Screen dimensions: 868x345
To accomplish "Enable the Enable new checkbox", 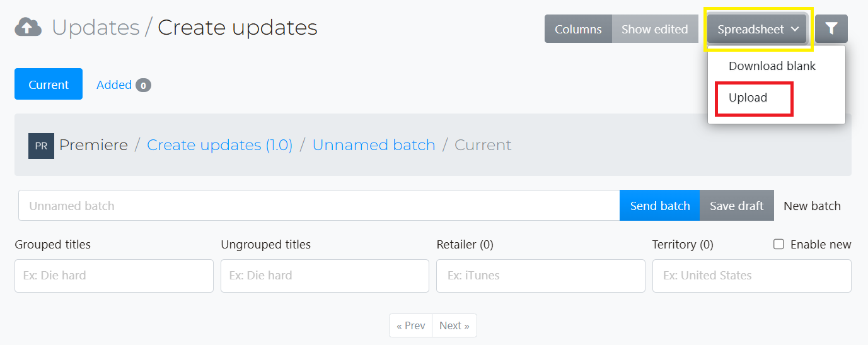I will pos(778,244).
